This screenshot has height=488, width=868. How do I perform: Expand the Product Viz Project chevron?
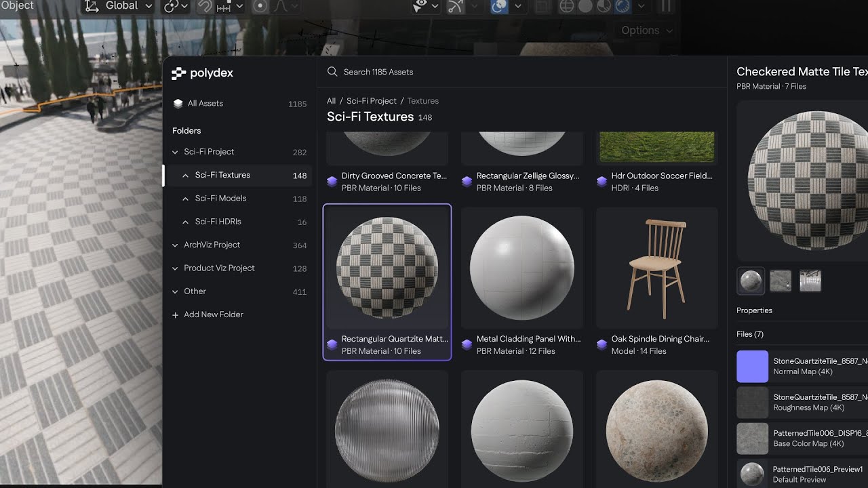pos(176,268)
